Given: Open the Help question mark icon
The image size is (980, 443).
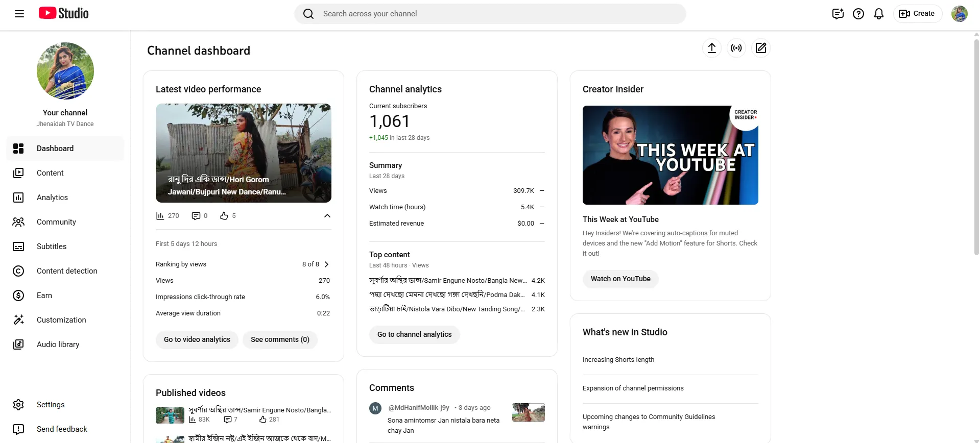Looking at the screenshot, I should (x=858, y=14).
